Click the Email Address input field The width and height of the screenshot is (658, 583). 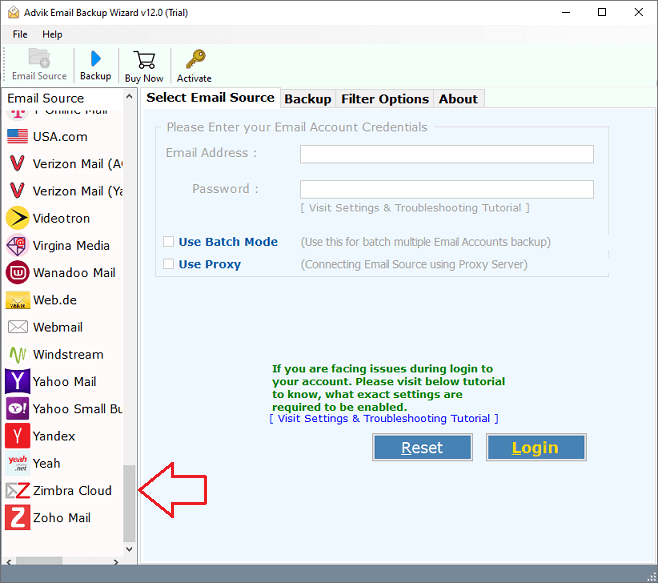pos(446,154)
